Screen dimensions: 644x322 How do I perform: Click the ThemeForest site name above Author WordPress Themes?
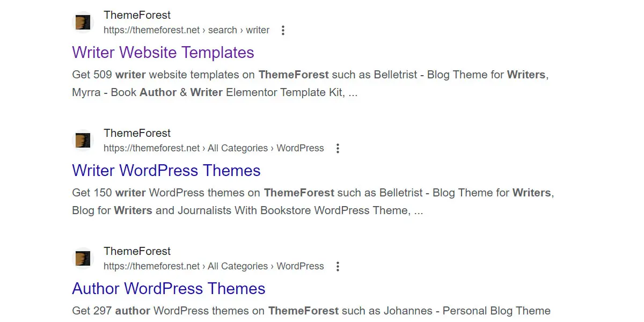pos(137,251)
